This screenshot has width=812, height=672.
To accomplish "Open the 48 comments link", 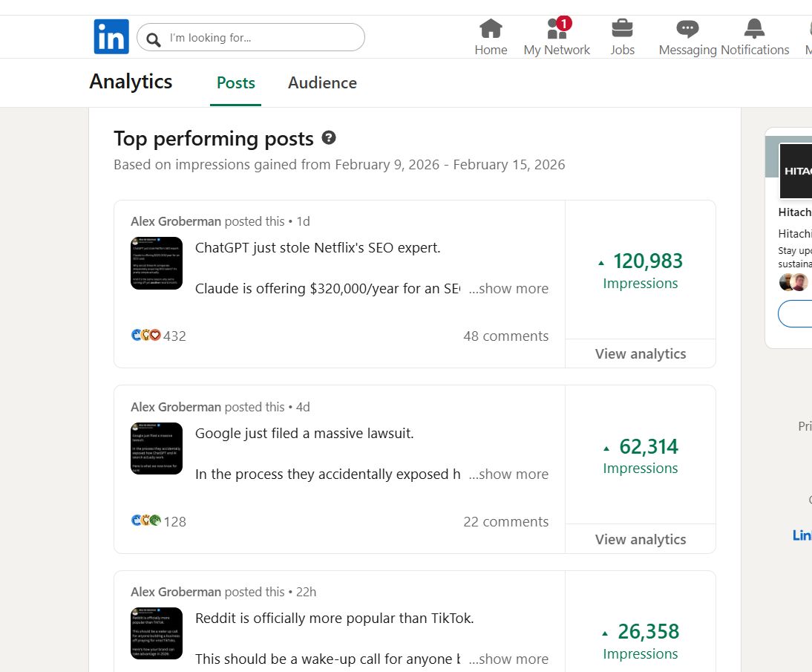I will [x=506, y=336].
